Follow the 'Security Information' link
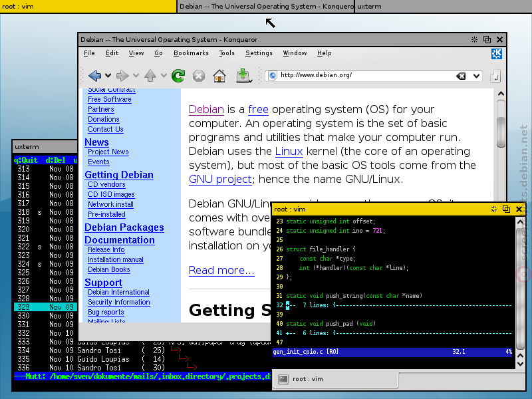 click(x=119, y=303)
